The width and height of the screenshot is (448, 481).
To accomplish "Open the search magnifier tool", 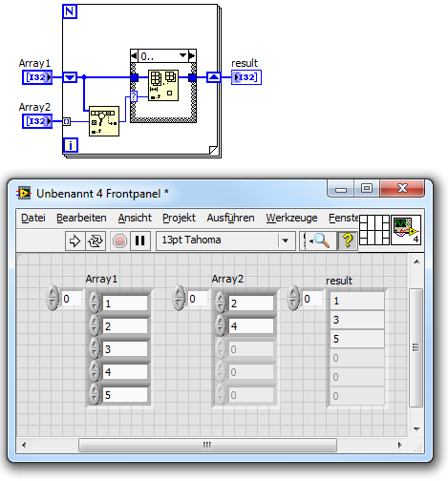I will tap(320, 240).
